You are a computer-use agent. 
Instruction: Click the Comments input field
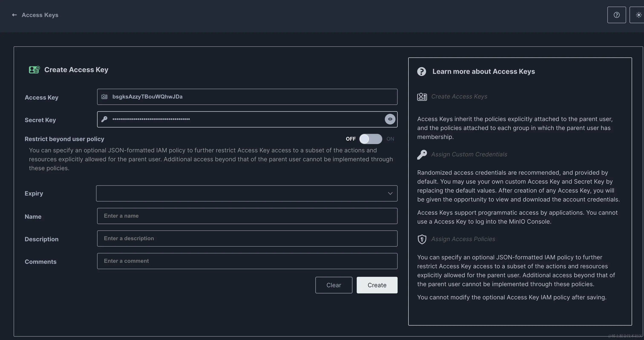[x=247, y=261]
